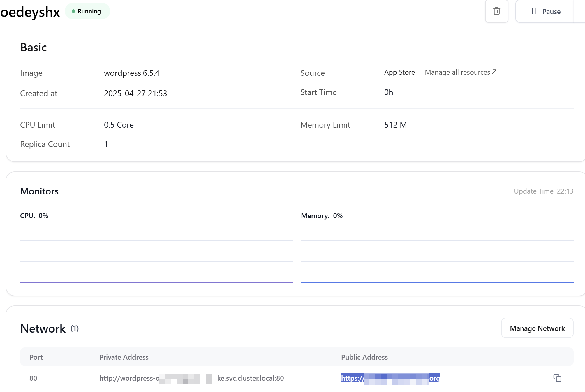The image size is (585, 392).
Task: Click the Monitors section heading
Action: click(39, 191)
